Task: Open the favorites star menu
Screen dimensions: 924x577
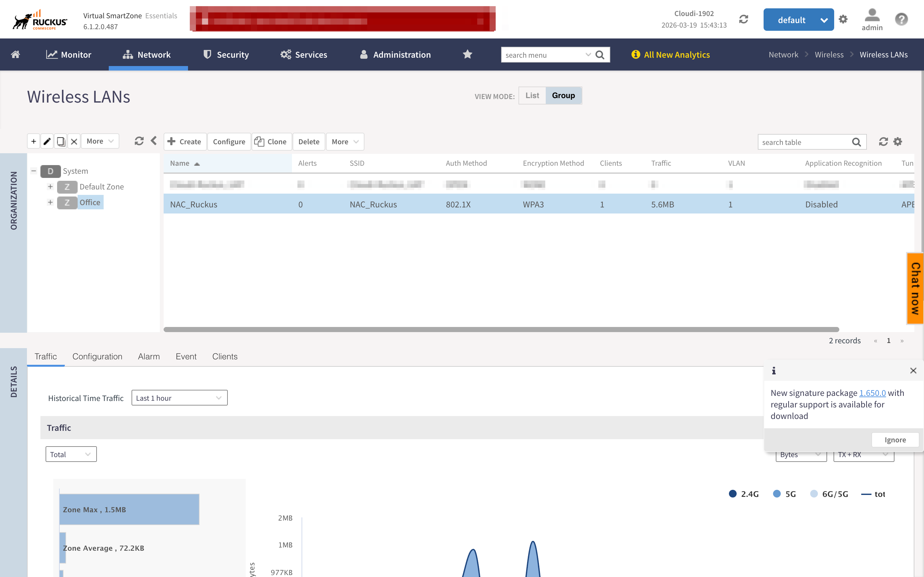Action: tap(467, 54)
